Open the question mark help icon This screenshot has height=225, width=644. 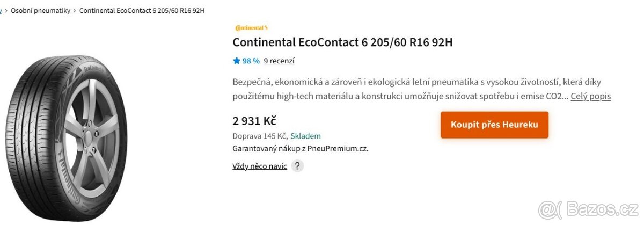297,166
